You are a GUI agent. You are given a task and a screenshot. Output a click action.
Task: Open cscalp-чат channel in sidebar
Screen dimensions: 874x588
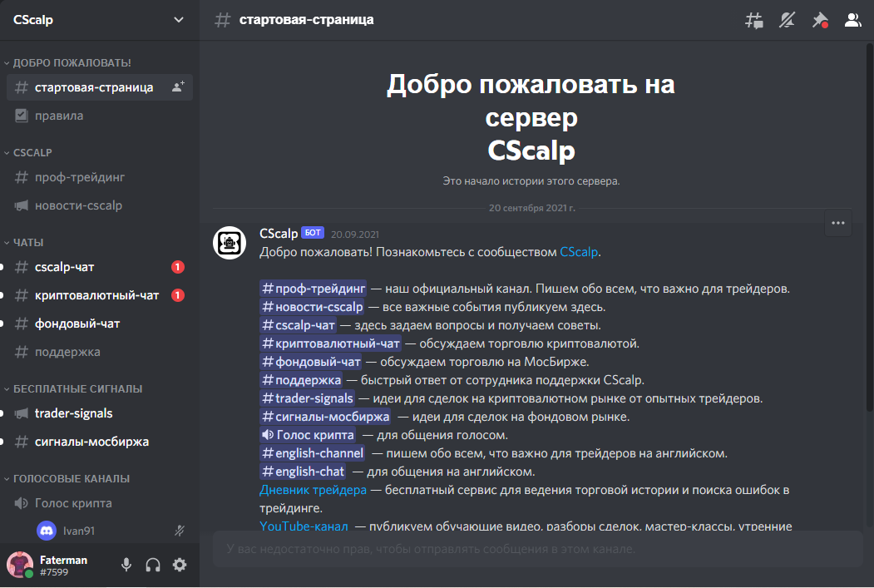coord(100,267)
